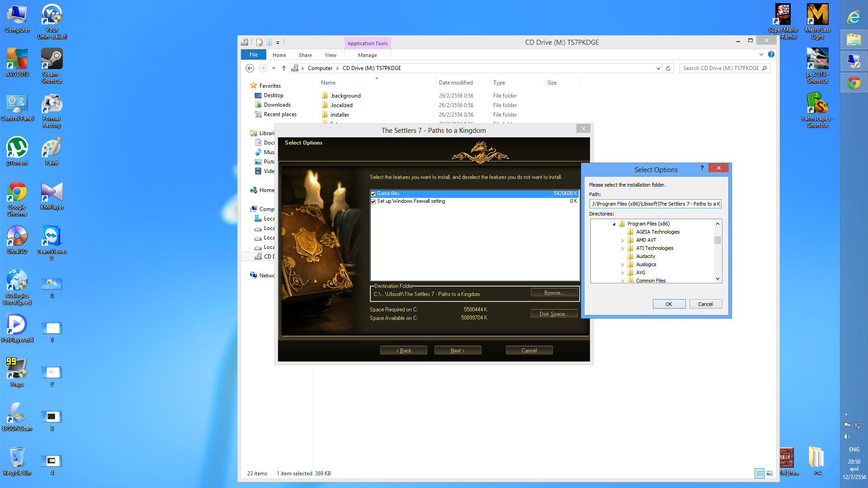
Task: Click the Explorer help question icon
Action: [771, 55]
